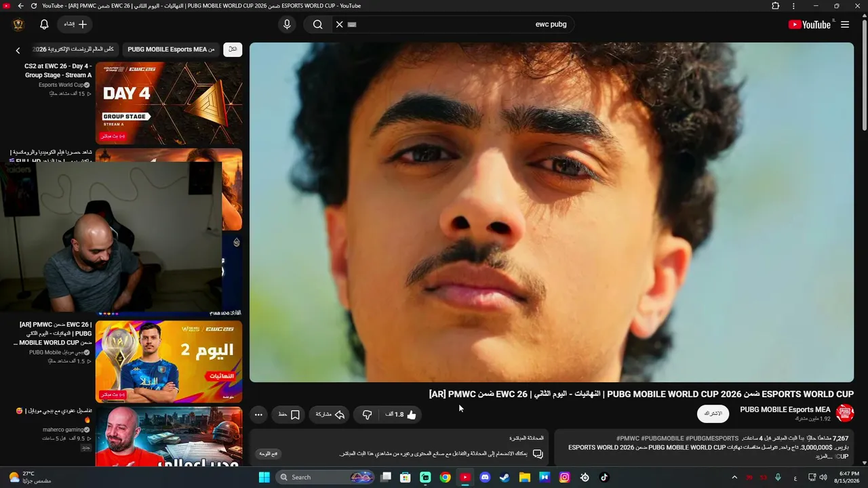868x488 pixels.
Task: Open the 'اليوم 2' PMWC thumbnail
Action: click(x=169, y=362)
